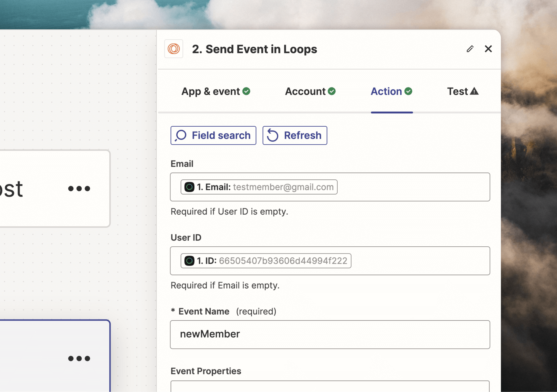Click the 'Required if Email is empty.' hint
This screenshot has height=392, width=557.
point(225,285)
